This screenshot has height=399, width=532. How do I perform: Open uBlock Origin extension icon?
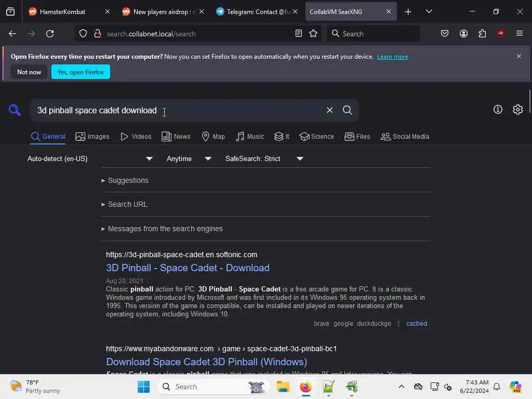point(500,33)
